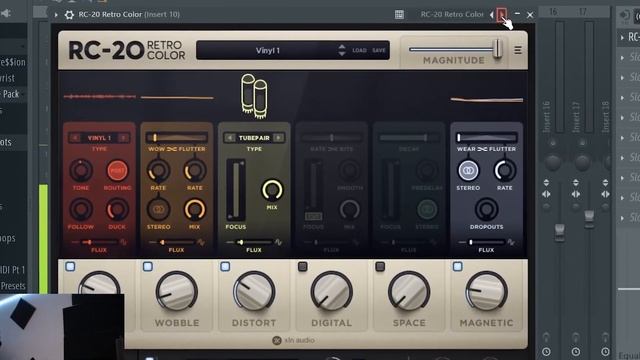640x360 pixels.
Task: Click the large Wobble amount knob
Action: pyautogui.click(x=176, y=291)
